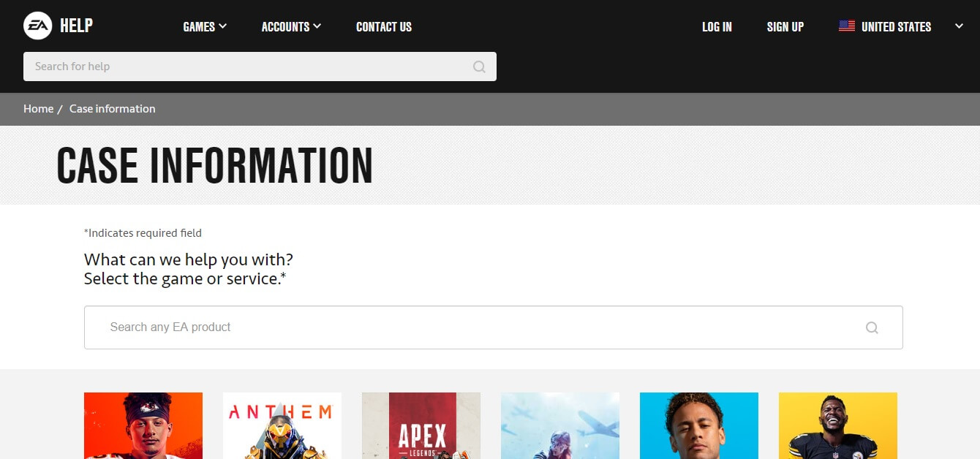
Task: Click the Sign Up link
Action: [x=785, y=27]
